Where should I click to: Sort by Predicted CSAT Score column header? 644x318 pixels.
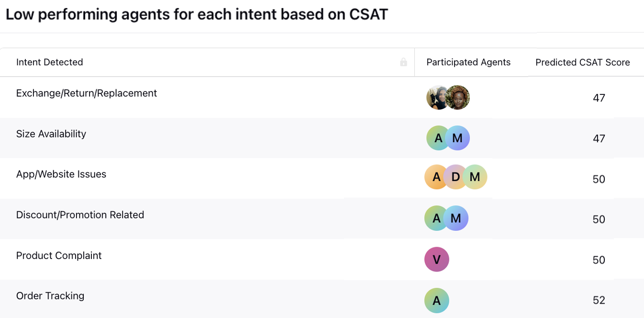pos(582,62)
